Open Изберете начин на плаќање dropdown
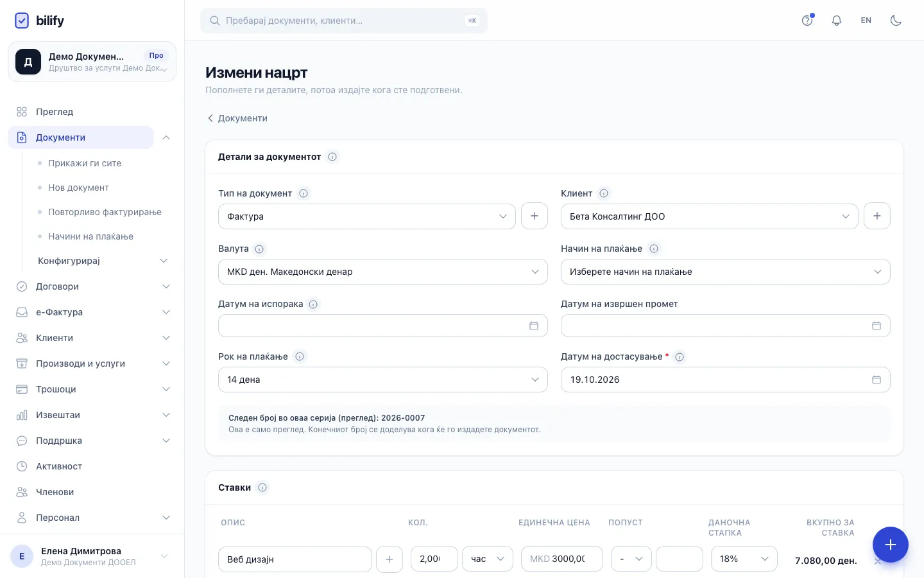Viewport: 924px width, 578px height. [726, 272]
